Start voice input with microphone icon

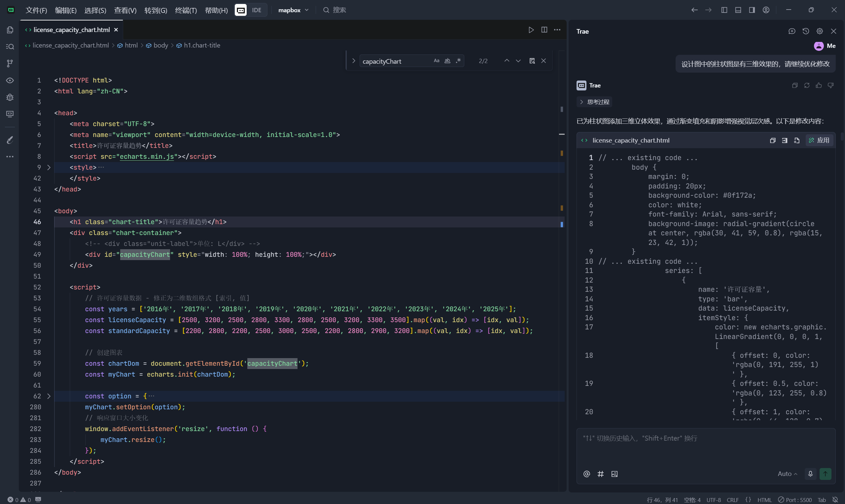810,474
